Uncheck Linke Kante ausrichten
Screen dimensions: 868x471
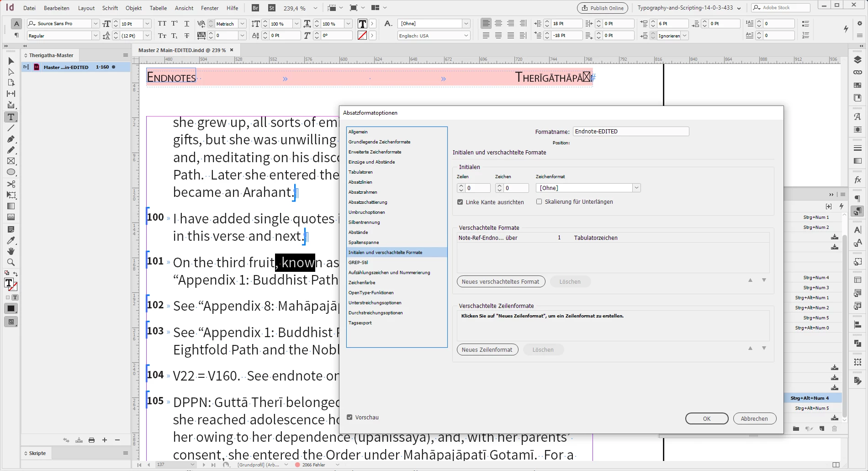(460, 202)
